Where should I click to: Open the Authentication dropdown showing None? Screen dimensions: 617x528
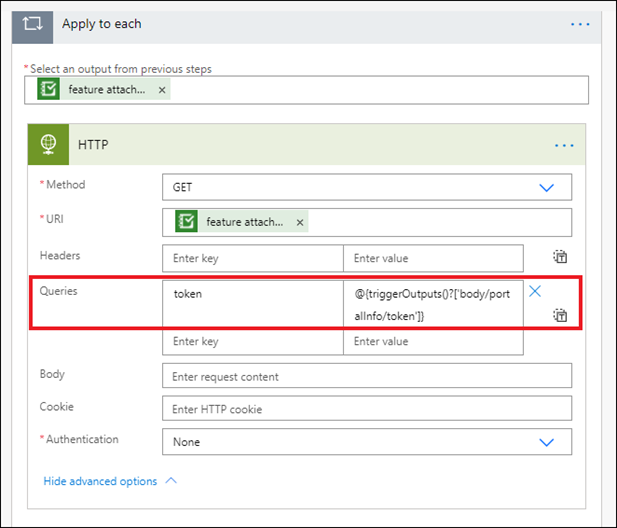367,442
